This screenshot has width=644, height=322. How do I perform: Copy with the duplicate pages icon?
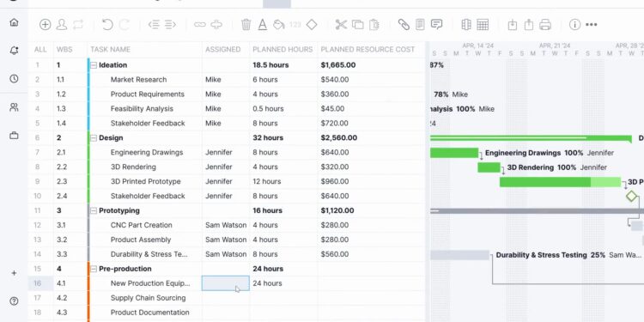click(358, 25)
